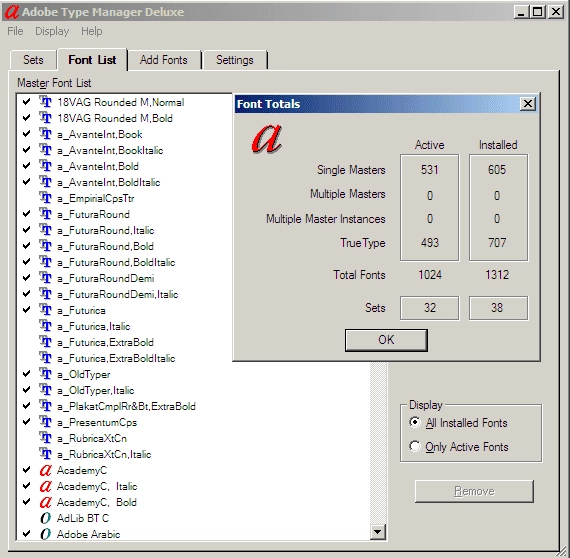Click OpenType icon beside Adobe Arabic

(x=45, y=534)
